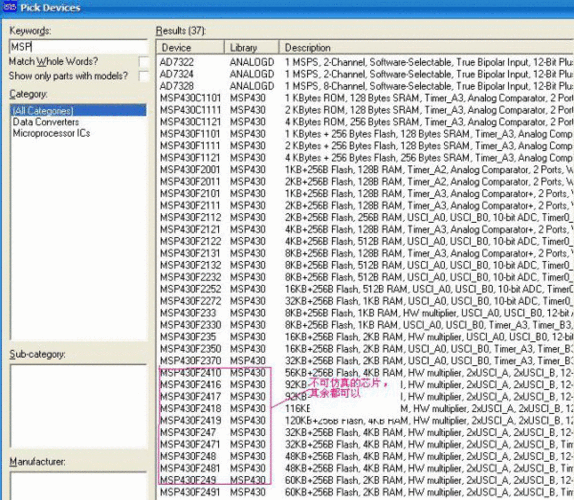This screenshot has width=574, height=500.
Task: Sort results by the Device column header
Action: click(190, 48)
